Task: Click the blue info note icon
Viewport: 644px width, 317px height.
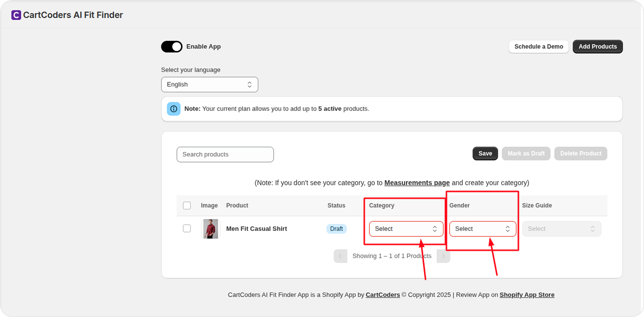Action: coord(173,109)
